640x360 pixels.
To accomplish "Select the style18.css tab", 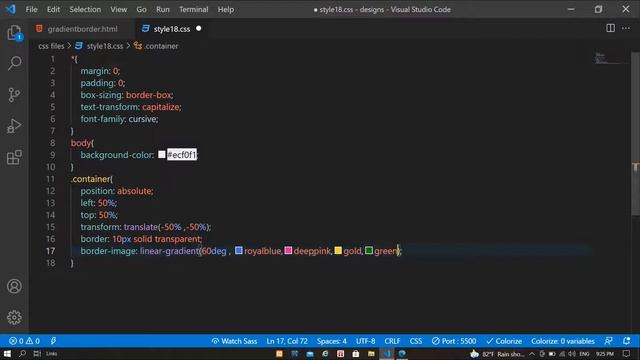I will (171, 29).
